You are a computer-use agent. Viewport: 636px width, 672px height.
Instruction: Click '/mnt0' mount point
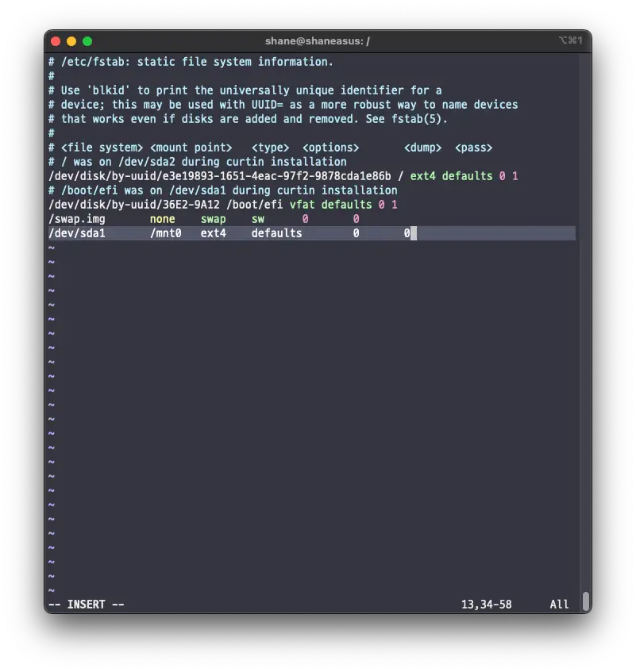tap(165, 233)
